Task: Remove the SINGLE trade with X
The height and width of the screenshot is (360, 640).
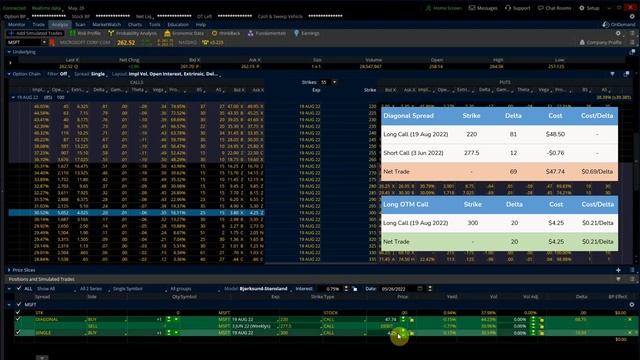Action: pyautogui.click(x=630, y=333)
